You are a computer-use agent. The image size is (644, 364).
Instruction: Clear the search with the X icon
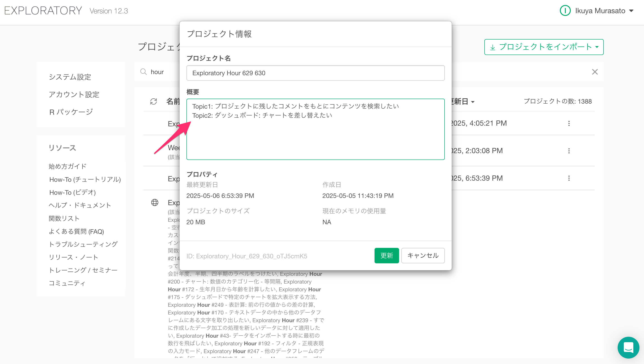pyautogui.click(x=595, y=72)
